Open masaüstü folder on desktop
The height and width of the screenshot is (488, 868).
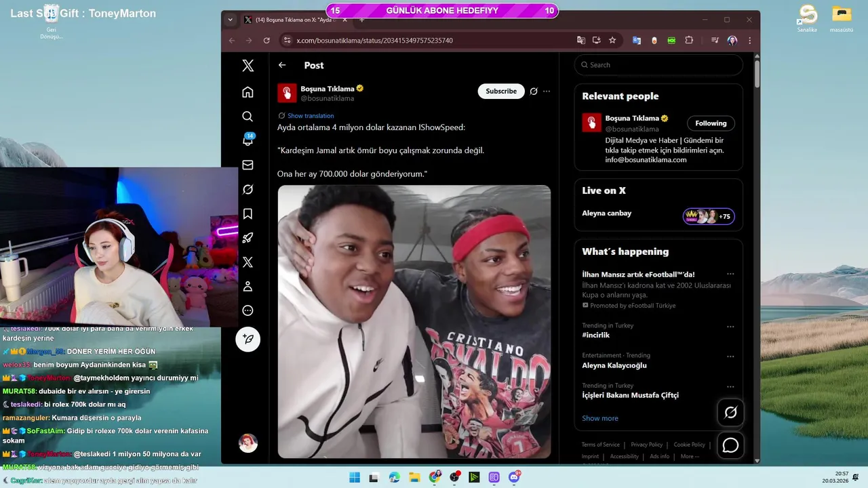pyautogui.click(x=842, y=18)
